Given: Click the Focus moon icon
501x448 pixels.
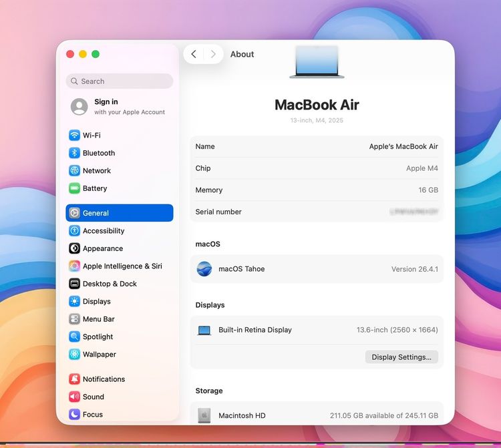Looking at the screenshot, I should click(x=74, y=414).
